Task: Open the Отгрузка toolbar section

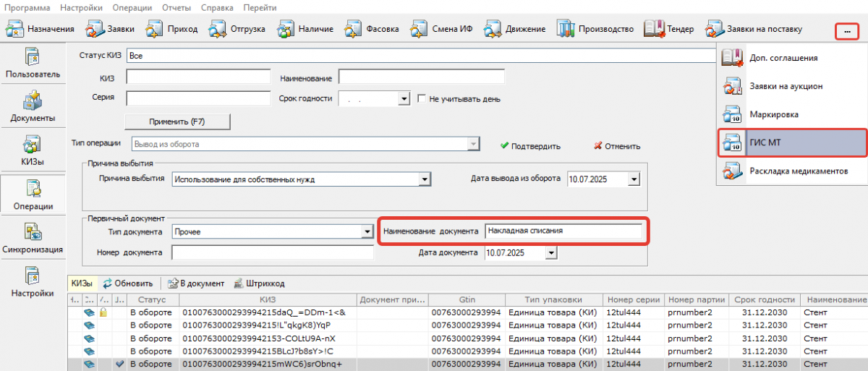Action: [237, 29]
